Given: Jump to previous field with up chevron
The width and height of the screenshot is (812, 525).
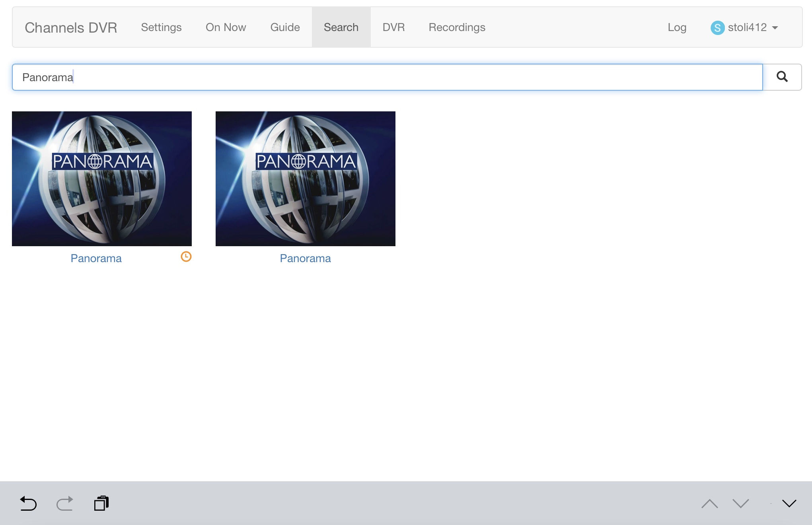Looking at the screenshot, I should (709, 504).
